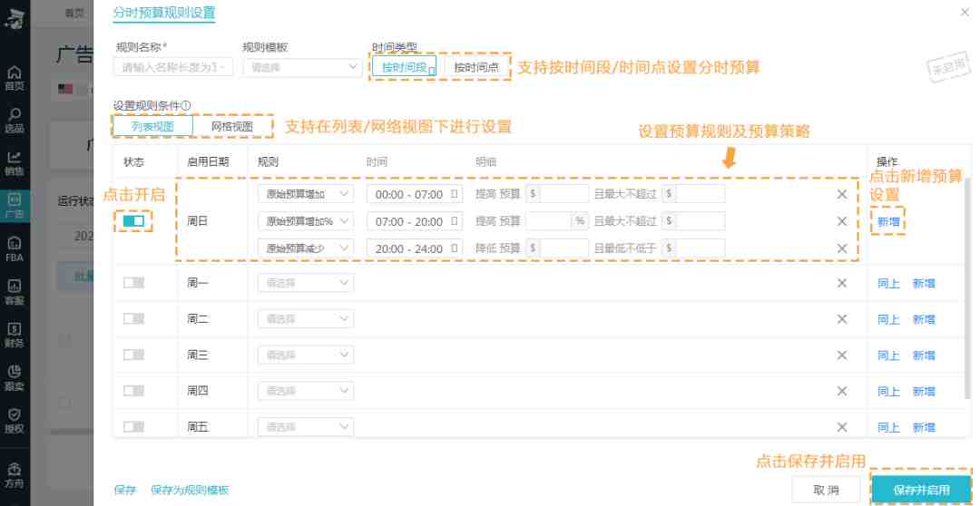Open the 规则模板 template dropdown
This screenshot has height=506, width=980.
click(302, 67)
